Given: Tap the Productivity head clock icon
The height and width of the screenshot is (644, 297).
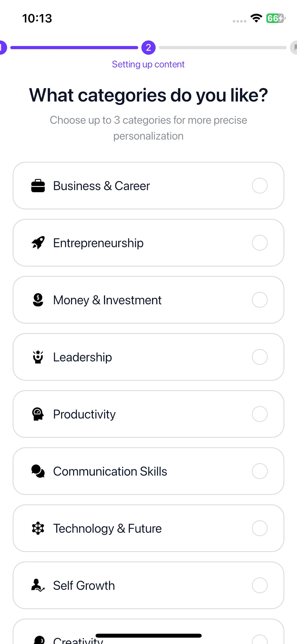Looking at the screenshot, I should (38, 414).
